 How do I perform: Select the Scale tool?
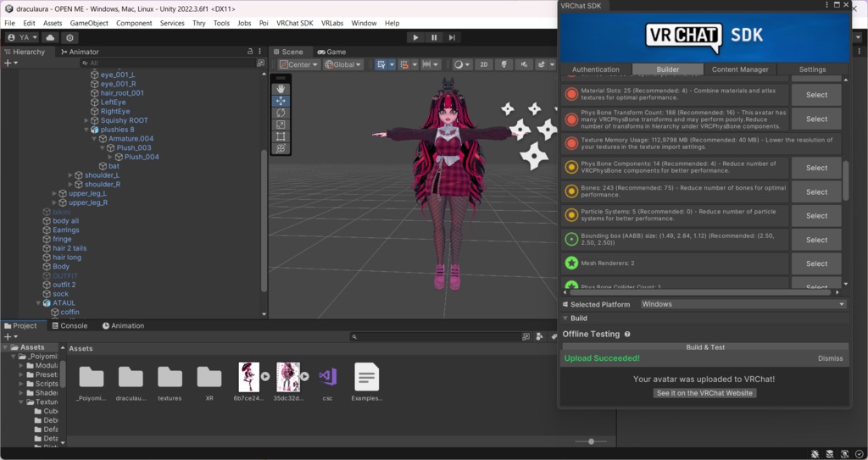tap(281, 125)
